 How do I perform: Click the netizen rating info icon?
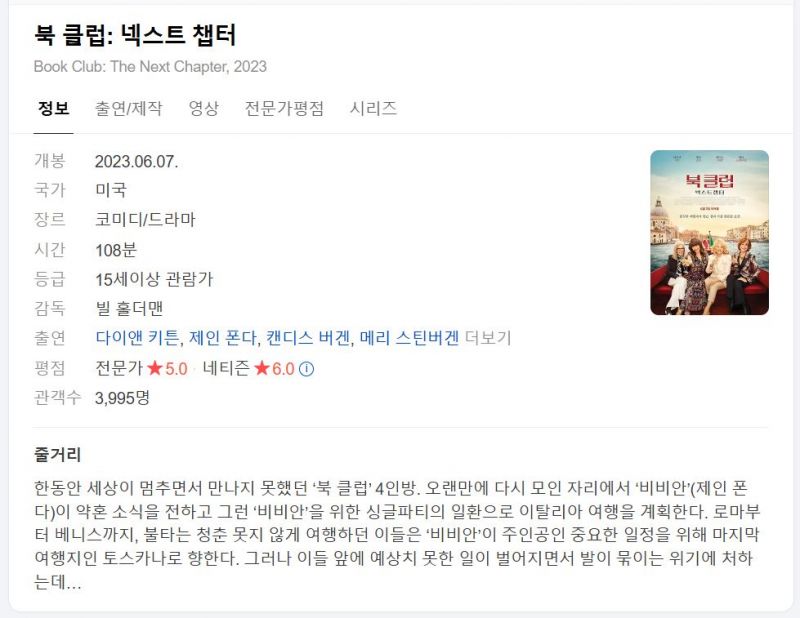click(x=306, y=368)
